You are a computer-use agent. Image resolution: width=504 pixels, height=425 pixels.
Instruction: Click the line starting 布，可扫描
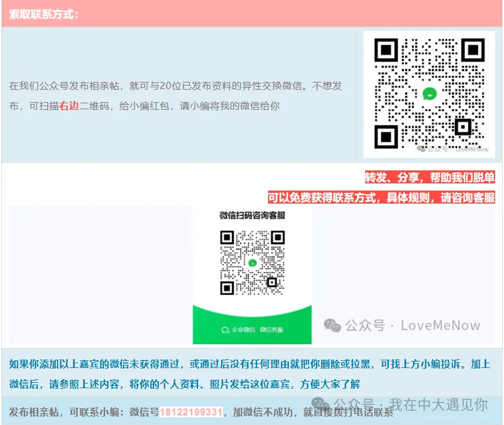pos(144,106)
